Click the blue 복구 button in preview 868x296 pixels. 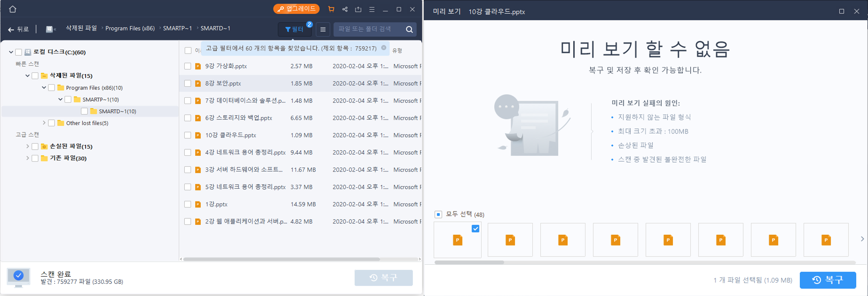click(828, 280)
